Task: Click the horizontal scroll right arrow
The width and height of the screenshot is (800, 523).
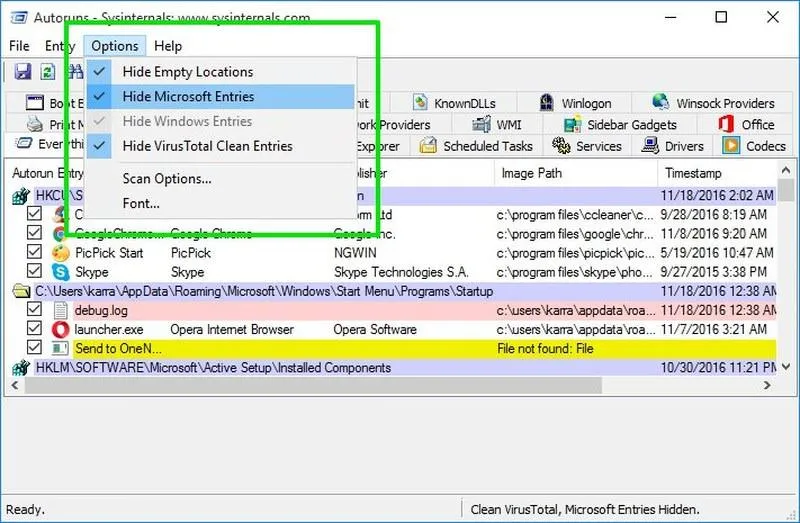Action: [767, 385]
